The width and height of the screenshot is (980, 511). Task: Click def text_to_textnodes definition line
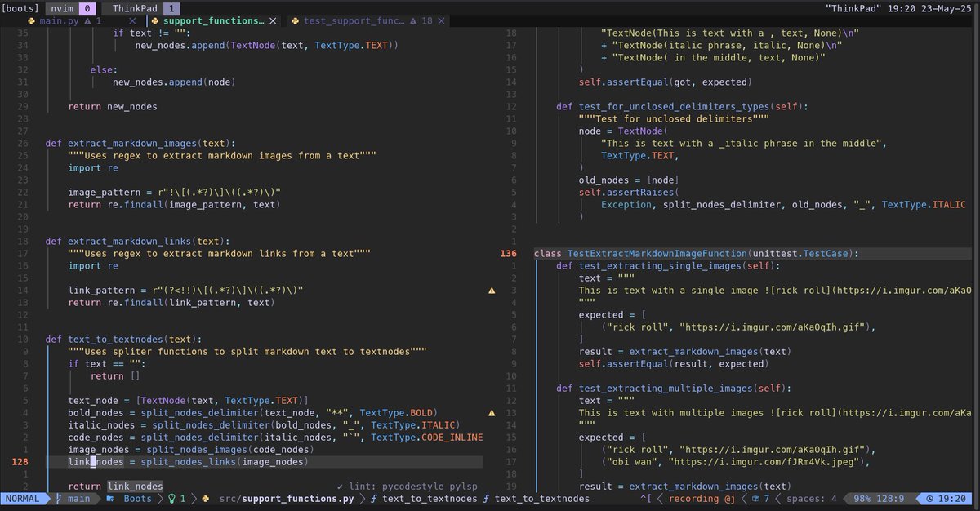tap(123, 340)
